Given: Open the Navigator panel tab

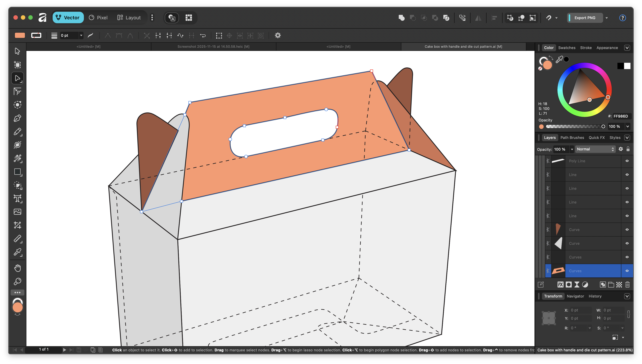Looking at the screenshot, I should coord(575,296).
